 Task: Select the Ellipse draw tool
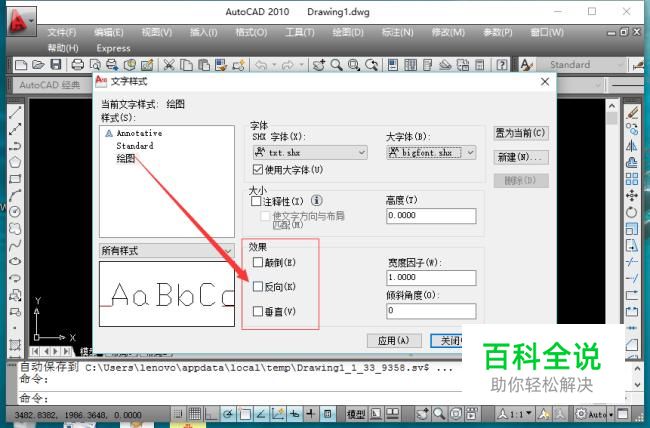tap(15, 261)
